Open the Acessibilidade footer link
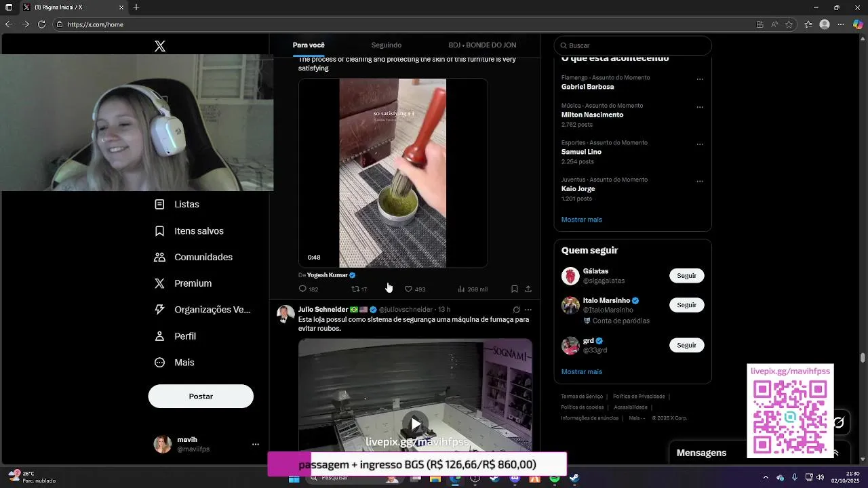The width and height of the screenshot is (868, 488). click(631, 407)
